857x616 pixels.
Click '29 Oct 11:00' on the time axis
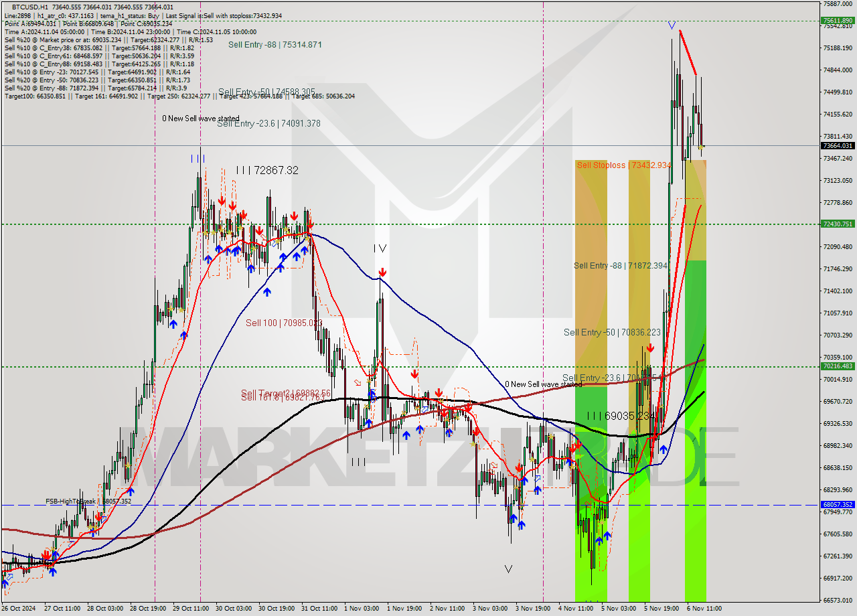pyautogui.click(x=191, y=609)
